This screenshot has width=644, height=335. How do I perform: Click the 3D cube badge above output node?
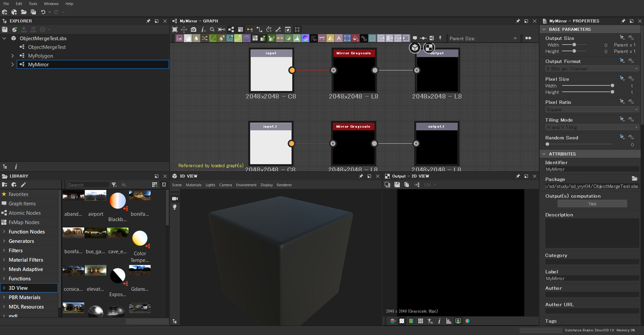[x=415, y=48]
